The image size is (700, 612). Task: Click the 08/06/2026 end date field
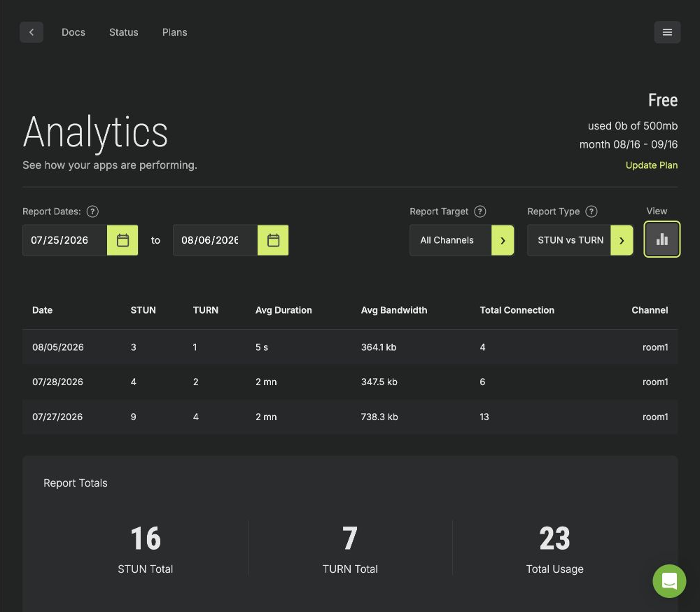pos(215,240)
